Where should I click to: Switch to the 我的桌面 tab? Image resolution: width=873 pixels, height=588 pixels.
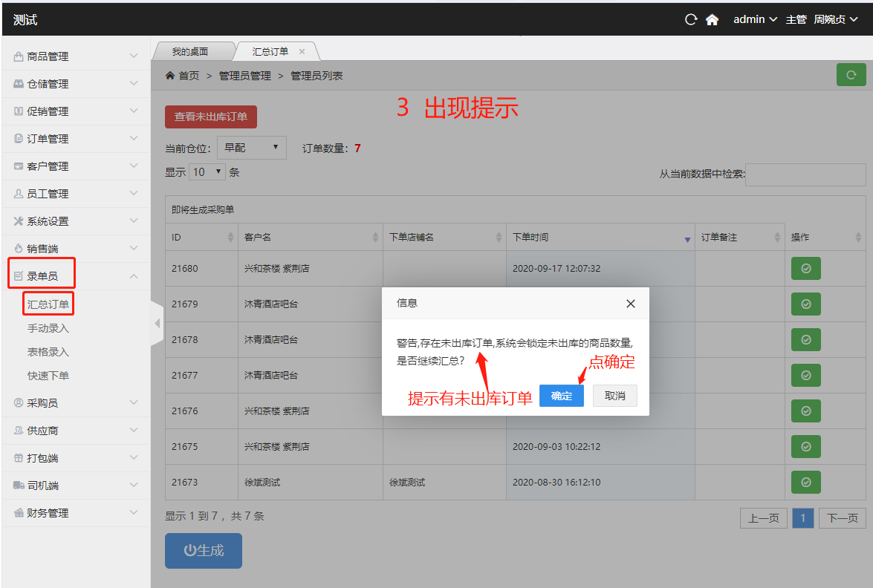[190, 52]
